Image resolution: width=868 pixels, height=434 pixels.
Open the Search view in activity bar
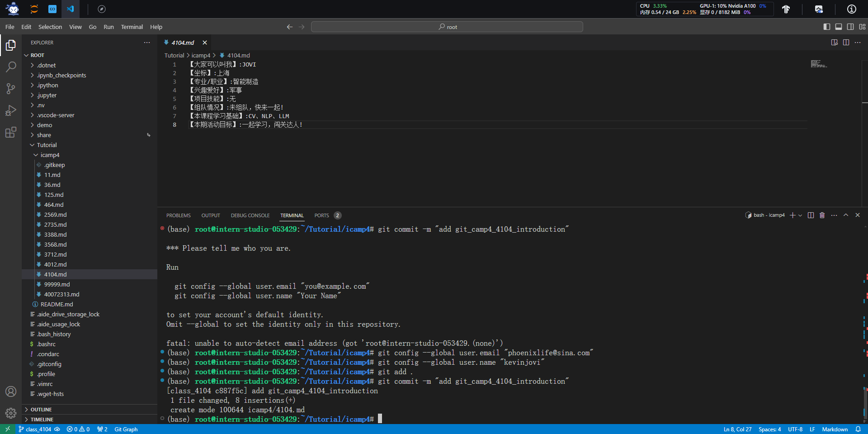11,67
